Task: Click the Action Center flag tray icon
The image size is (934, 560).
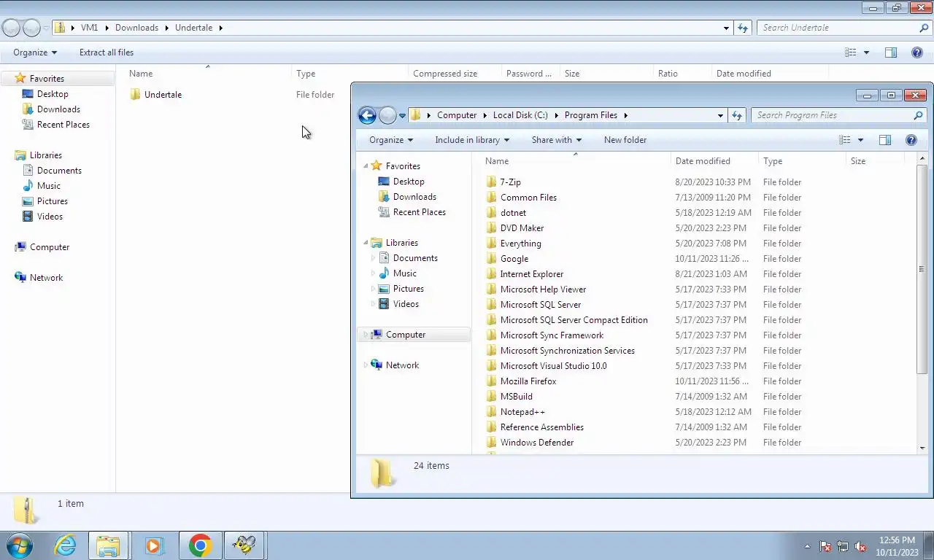Action: [825, 546]
